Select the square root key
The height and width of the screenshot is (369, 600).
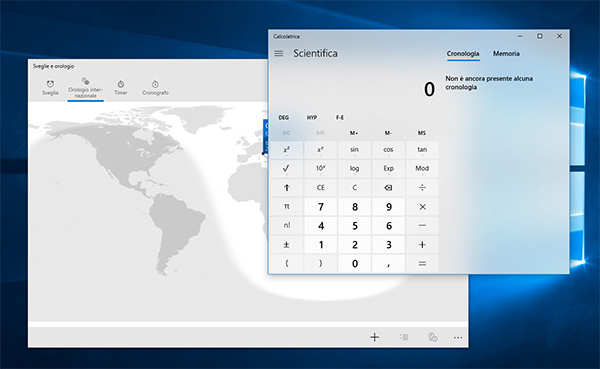(286, 168)
